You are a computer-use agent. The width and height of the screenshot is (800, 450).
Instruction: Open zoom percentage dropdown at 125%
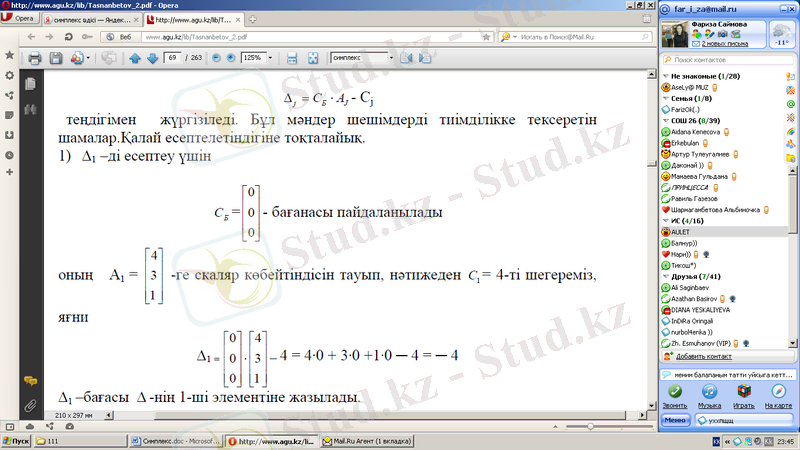pos(270,58)
